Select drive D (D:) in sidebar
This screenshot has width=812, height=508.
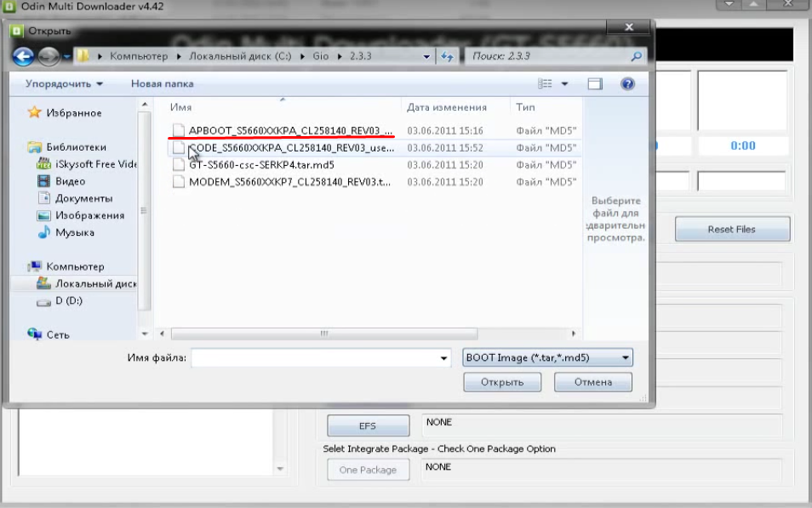(x=68, y=301)
